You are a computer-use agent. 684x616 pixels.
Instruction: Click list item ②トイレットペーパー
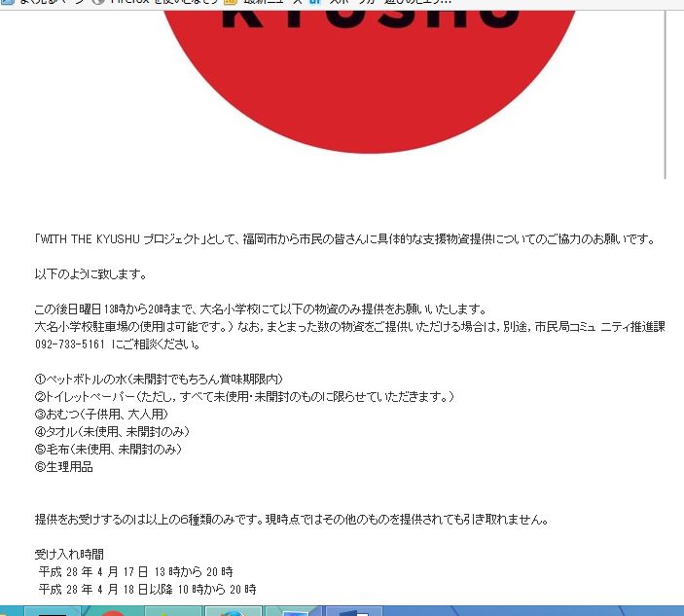pyautogui.click(x=244, y=396)
